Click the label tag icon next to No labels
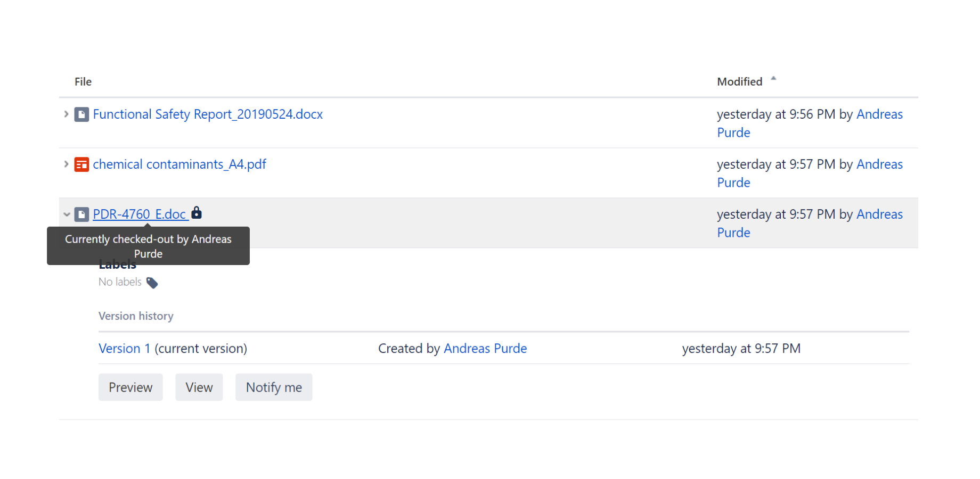Screen dimensions: 980x479 [x=152, y=283]
